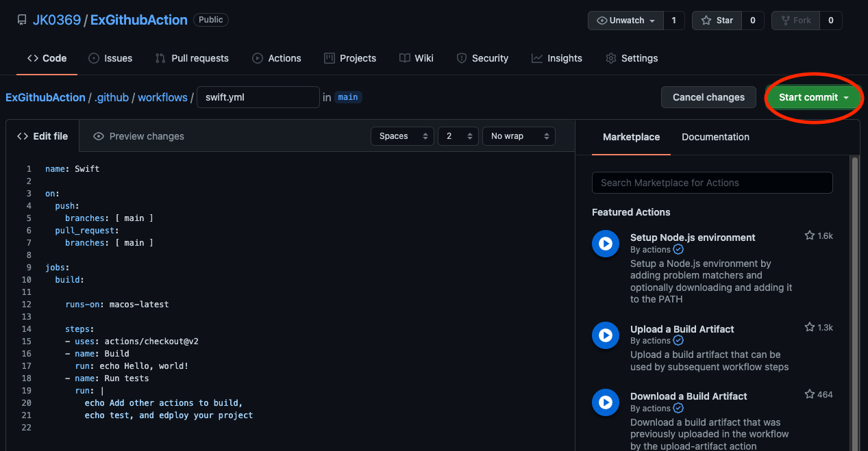
Task: Click the 'pull_request:' line in editor
Action: [87, 231]
